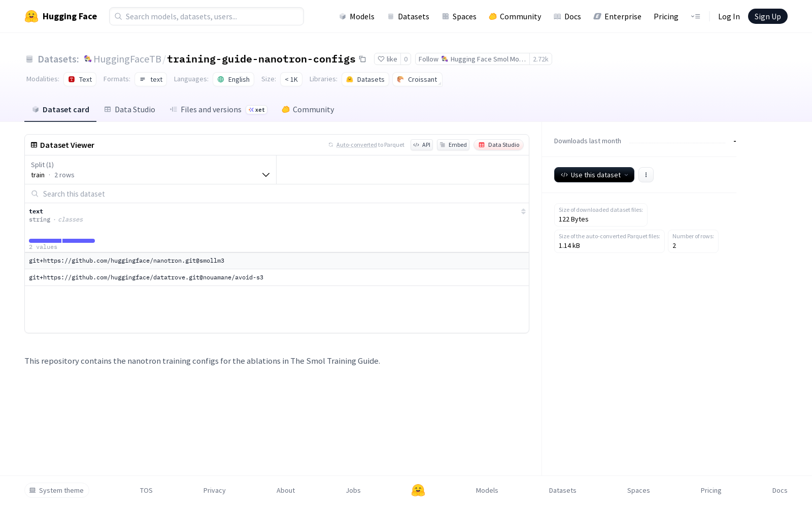
Task: Click the Size less than 1K tag
Action: pos(291,79)
